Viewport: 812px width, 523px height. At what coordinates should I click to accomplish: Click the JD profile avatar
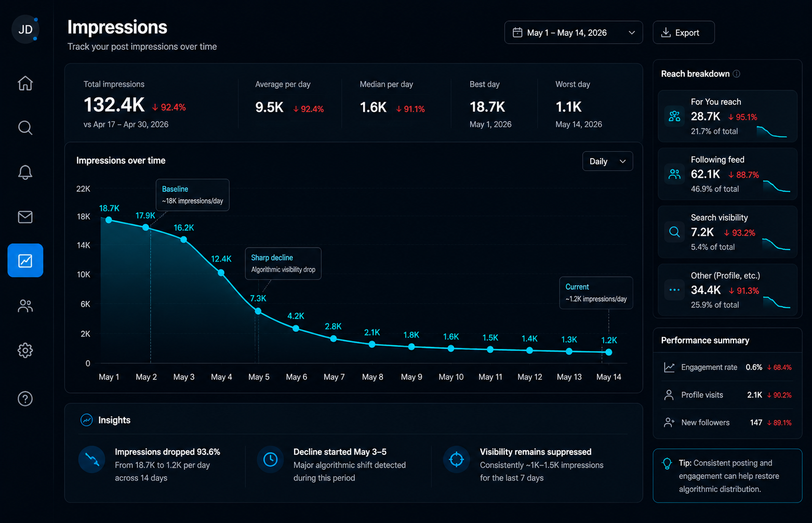(x=25, y=30)
